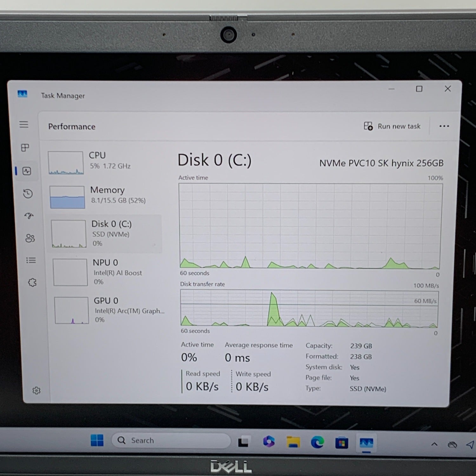Open File Explorer from the taskbar
This screenshot has height=476, width=476.
(x=292, y=440)
